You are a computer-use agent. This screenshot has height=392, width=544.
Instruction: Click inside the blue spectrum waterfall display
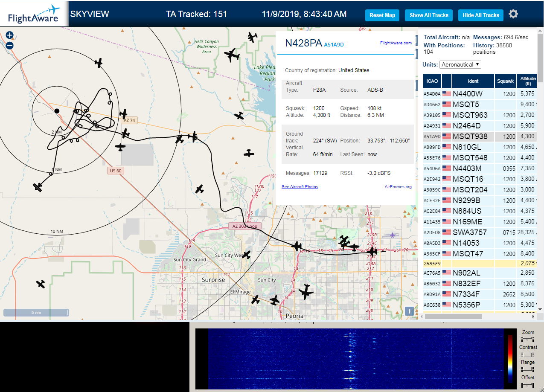coord(356,358)
